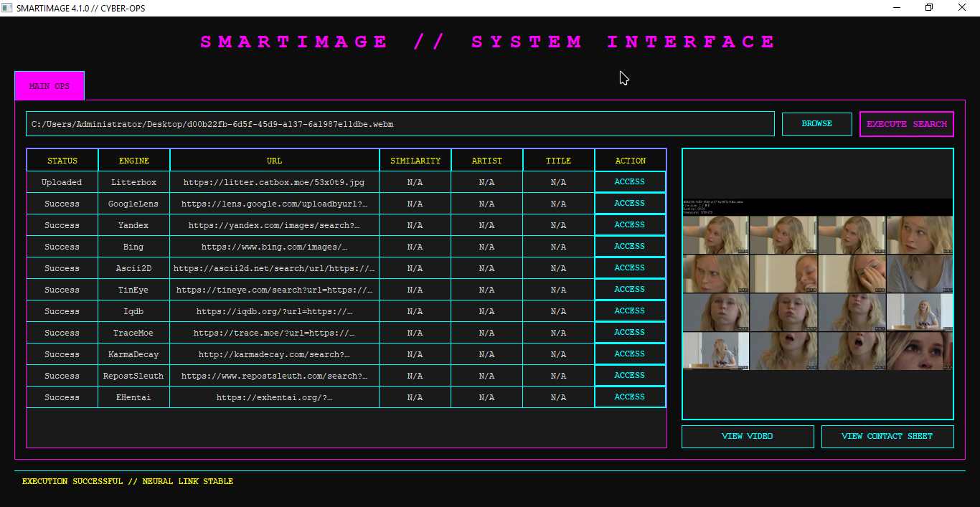980x507 pixels.
Task: Click the file path input field
Action: point(400,124)
